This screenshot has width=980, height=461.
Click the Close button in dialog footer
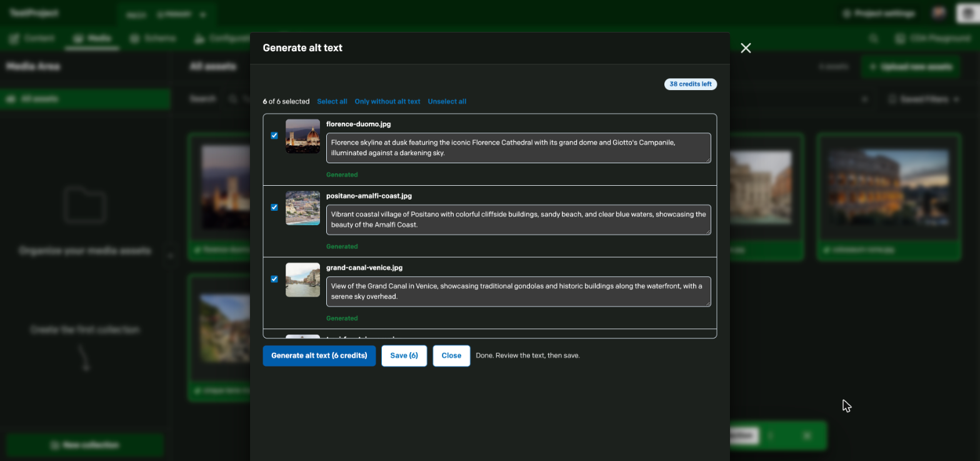click(451, 356)
